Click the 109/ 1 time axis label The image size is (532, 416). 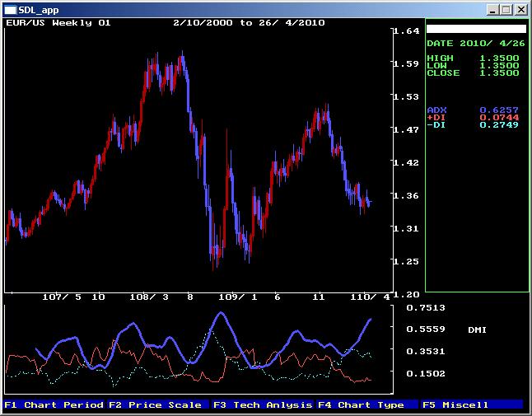tap(238, 297)
